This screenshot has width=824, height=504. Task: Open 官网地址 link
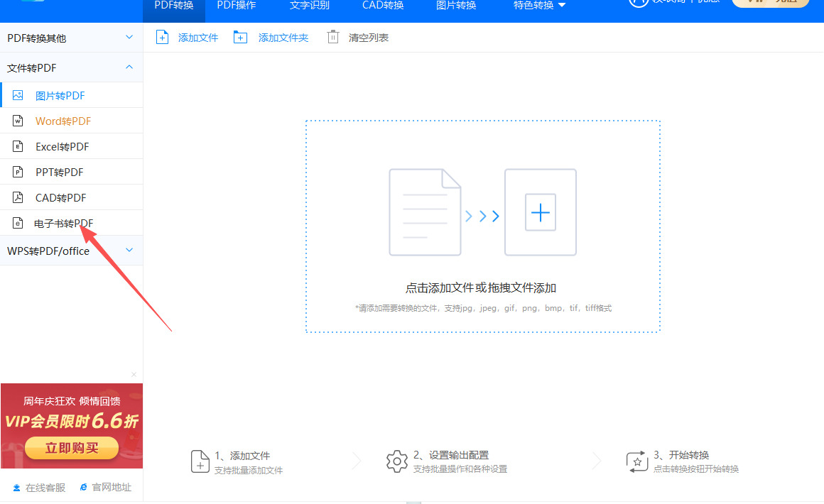click(112, 487)
